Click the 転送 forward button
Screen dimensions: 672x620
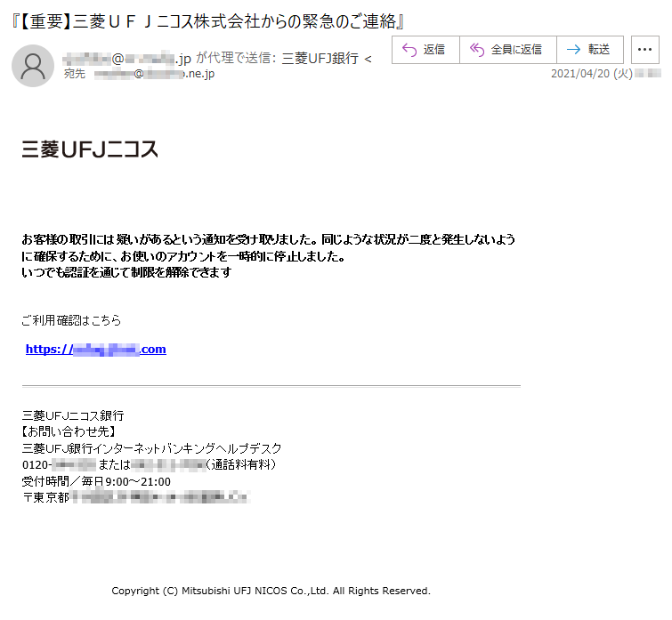590,50
